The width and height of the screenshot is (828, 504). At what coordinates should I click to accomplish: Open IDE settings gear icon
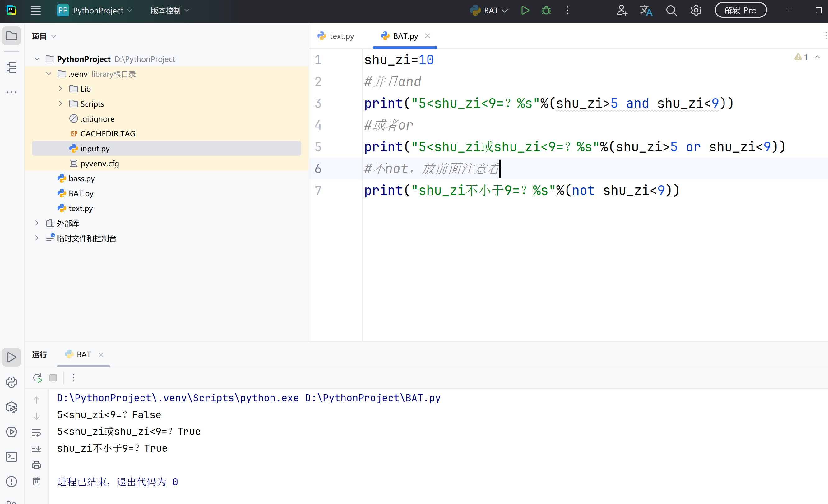pos(696,11)
